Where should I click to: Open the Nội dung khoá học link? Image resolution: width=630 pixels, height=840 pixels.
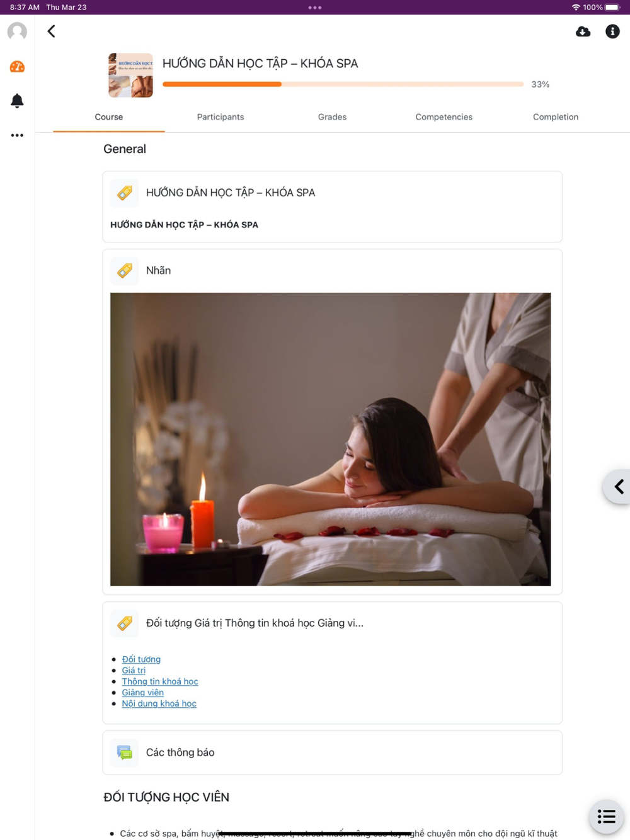[x=159, y=703]
